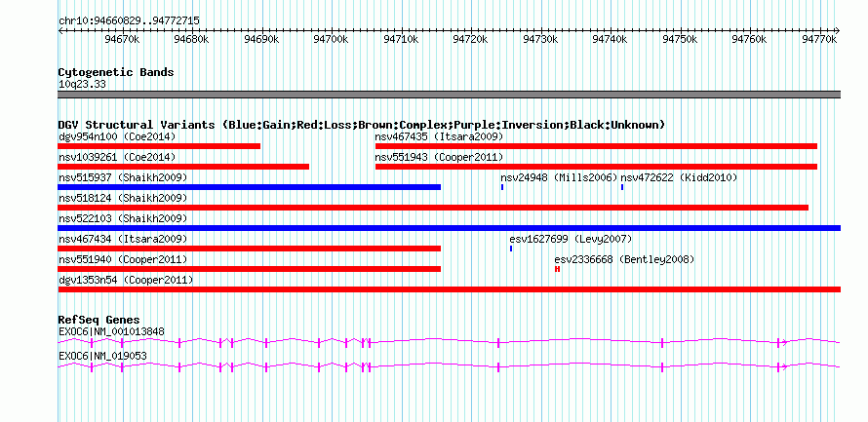Screen dimensions: 868x422
Task: Open the nsv467435 (Itsara2009) label
Action: point(439,136)
